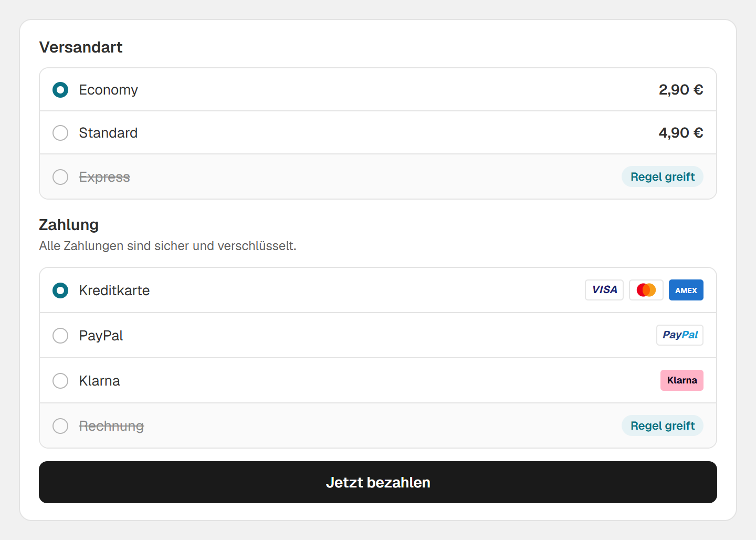Click the strikethrough Rechnung label
The height and width of the screenshot is (540, 756).
(x=111, y=426)
